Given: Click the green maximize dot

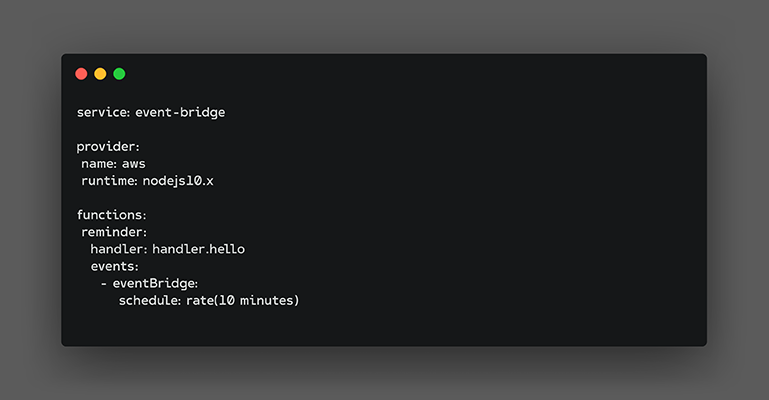Looking at the screenshot, I should [x=119, y=74].
